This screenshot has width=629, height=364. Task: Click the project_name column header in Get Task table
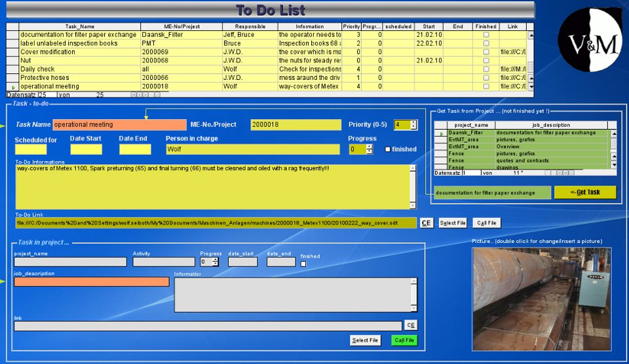point(471,125)
